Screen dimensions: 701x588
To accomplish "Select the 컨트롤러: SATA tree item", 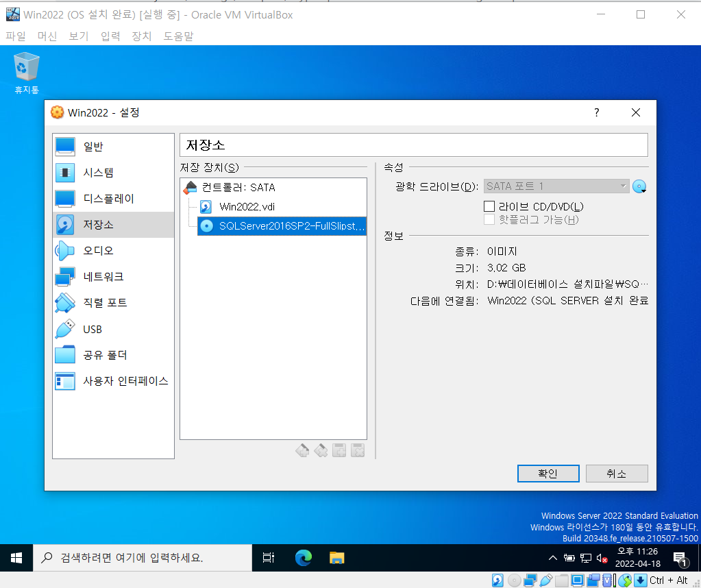I will (x=238, y=187).
